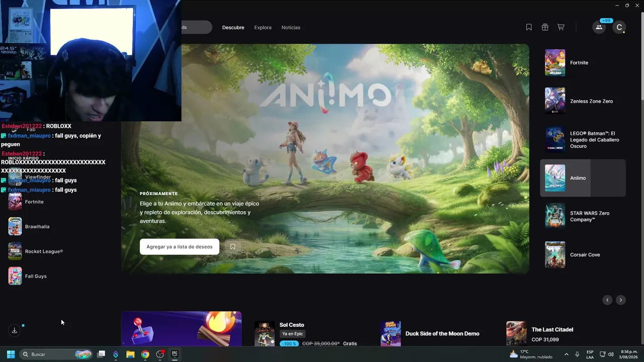The image size is (644, 362).
Task: Go to the next carousel page arrow
Action: (x=621, y=300)
